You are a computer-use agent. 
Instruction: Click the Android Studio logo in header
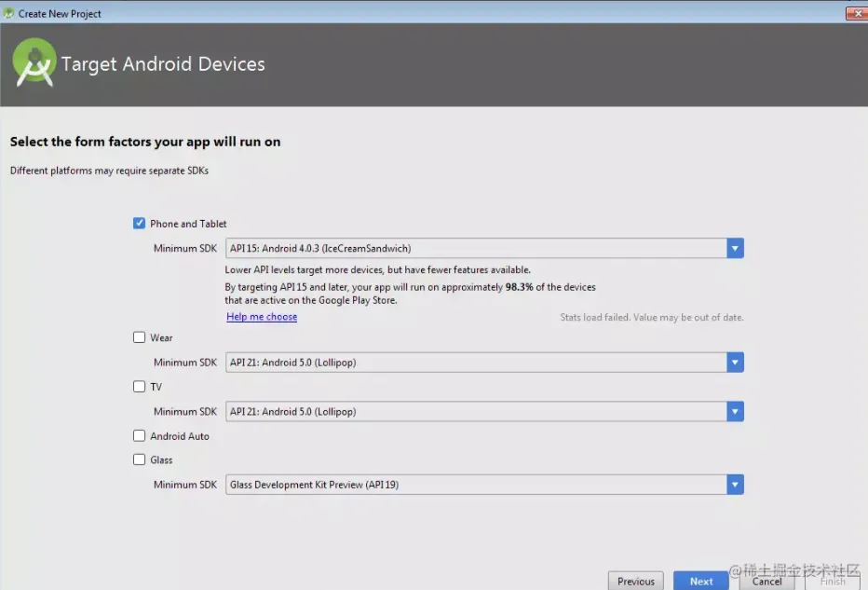(34, 62)
